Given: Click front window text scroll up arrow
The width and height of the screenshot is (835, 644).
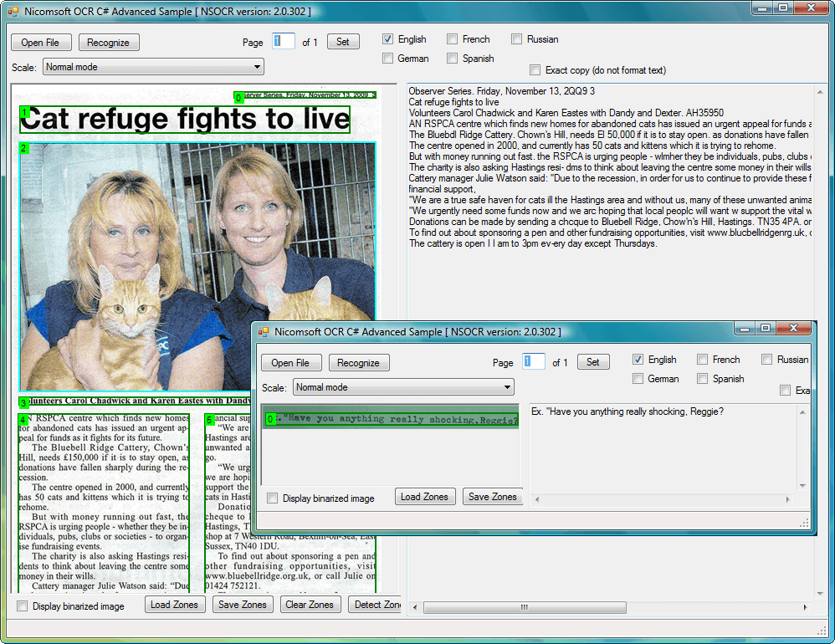Looking at the screenshot, I should 802,412.
